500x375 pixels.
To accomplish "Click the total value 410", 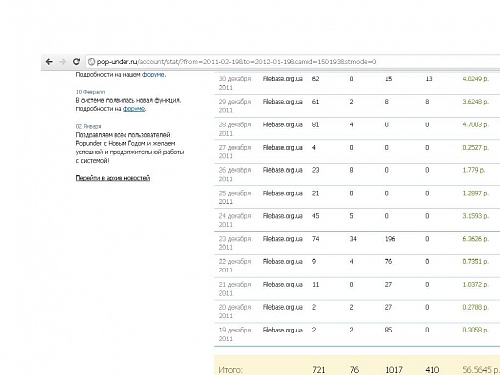I will pyautogui.click(x=432, y=370).
